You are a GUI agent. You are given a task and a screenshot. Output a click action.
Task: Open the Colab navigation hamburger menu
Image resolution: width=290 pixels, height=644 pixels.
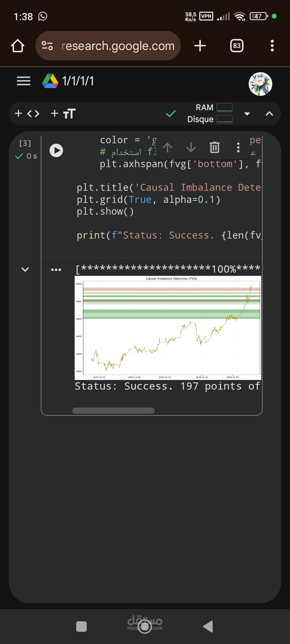(23, 81)
